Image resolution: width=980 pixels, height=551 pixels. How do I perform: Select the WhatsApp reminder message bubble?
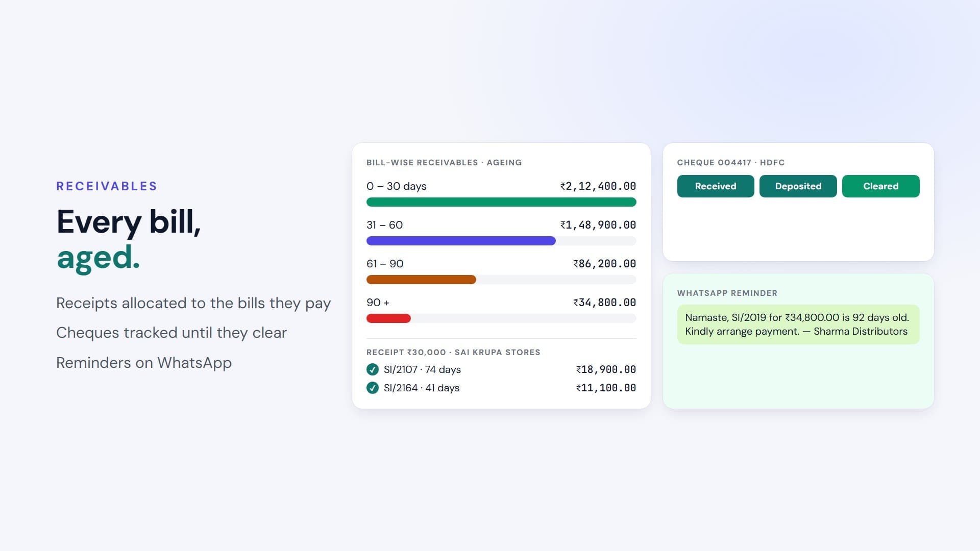[798, 324]
